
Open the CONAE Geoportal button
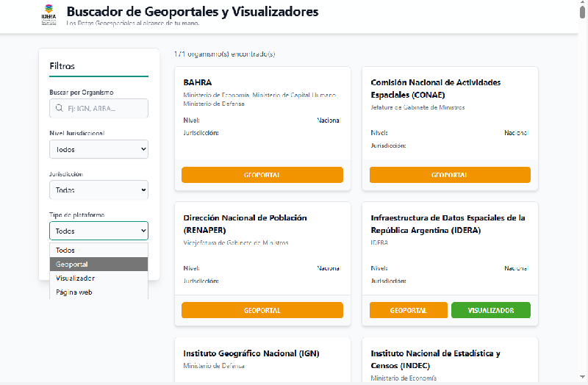pos(450,175)
